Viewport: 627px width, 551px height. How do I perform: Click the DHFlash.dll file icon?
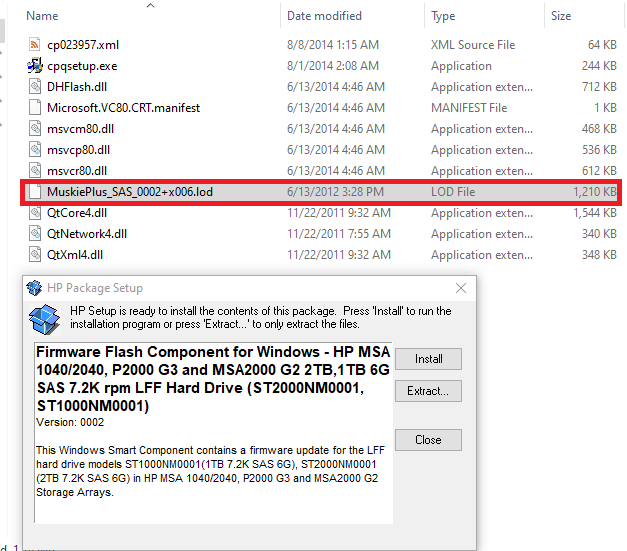(x=35, y=87)
